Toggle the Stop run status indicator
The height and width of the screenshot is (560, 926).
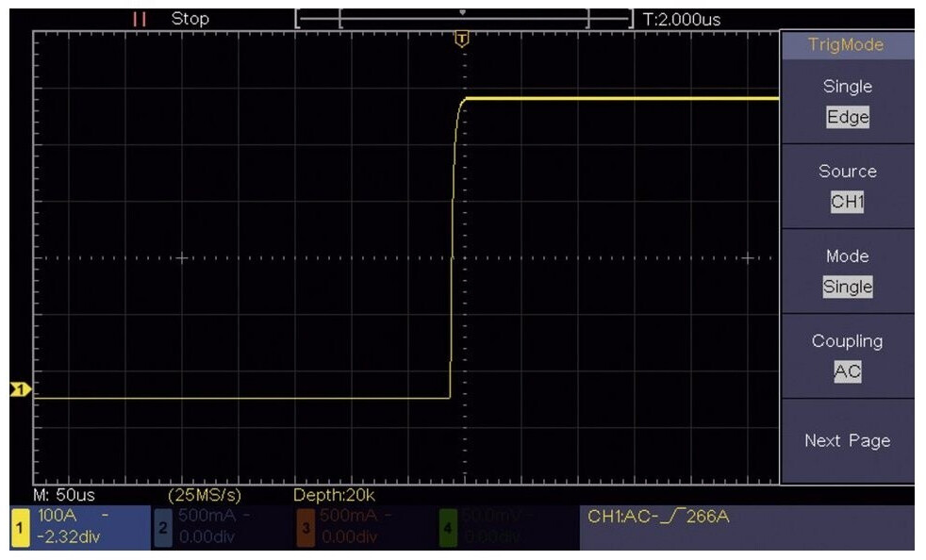tap(190, 19)
